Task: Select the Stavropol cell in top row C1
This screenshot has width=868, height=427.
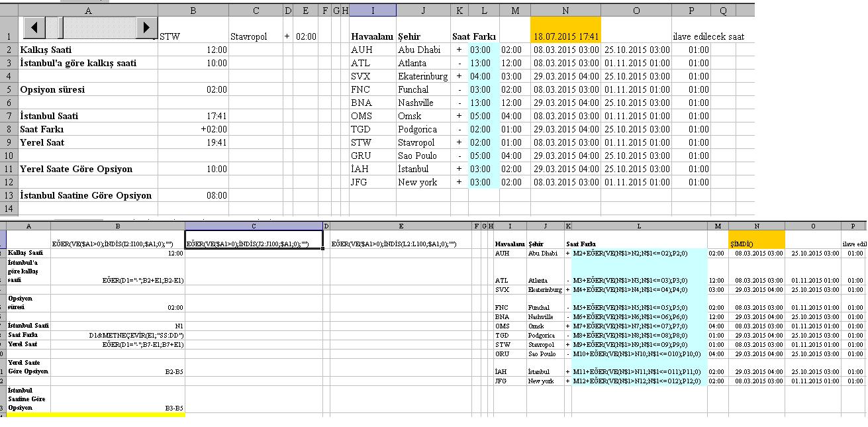Action: click(255, 36)
